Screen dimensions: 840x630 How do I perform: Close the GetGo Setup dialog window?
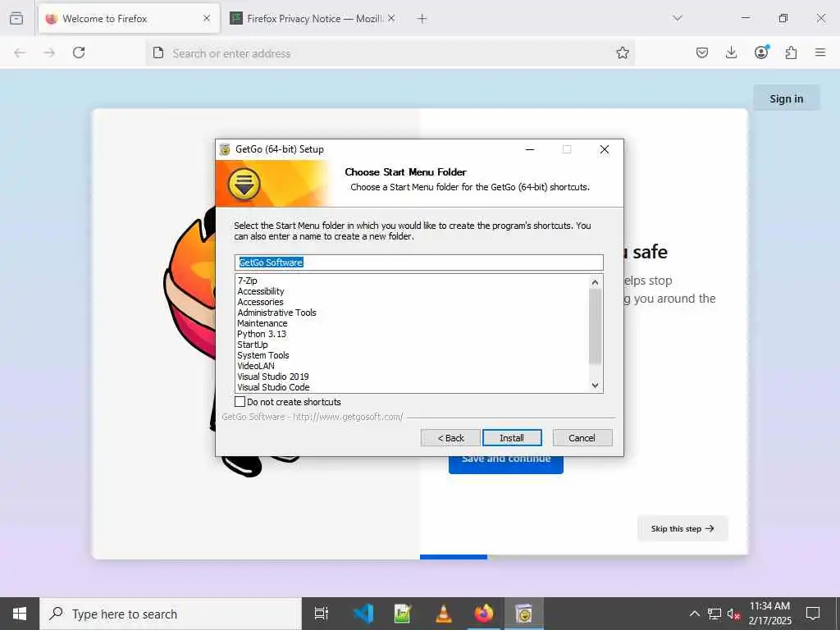tap(605, 149)
